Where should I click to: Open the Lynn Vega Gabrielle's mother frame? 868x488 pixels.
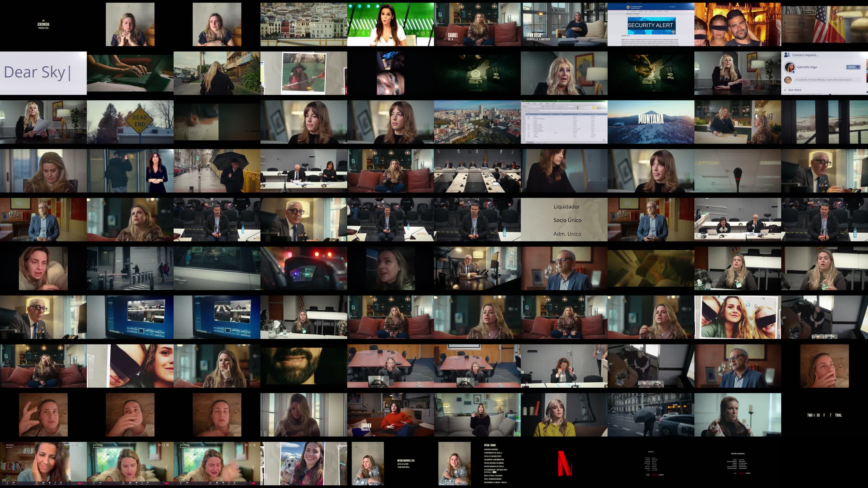pyautogui.click(x=564, y=24)
